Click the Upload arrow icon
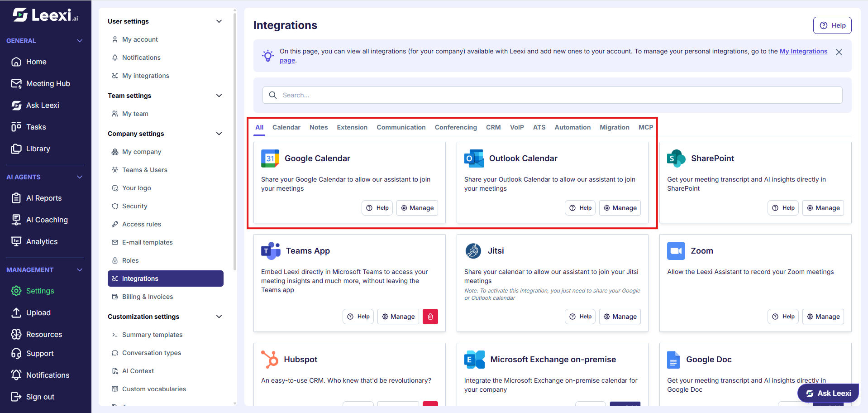 tap(16, 312)
